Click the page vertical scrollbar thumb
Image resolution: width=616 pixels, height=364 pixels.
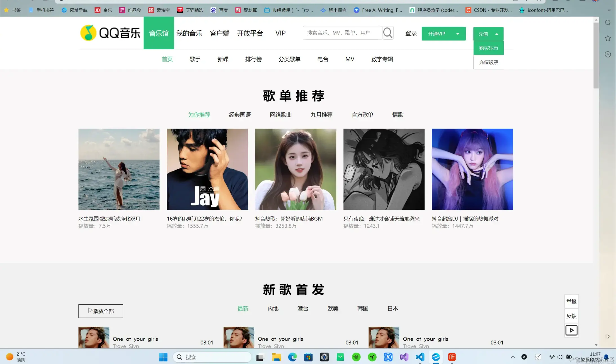click(x=596, y=55)
